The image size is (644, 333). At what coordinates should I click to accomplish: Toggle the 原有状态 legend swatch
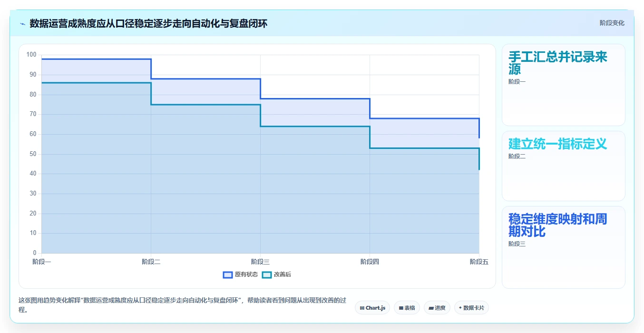[228, 274]
